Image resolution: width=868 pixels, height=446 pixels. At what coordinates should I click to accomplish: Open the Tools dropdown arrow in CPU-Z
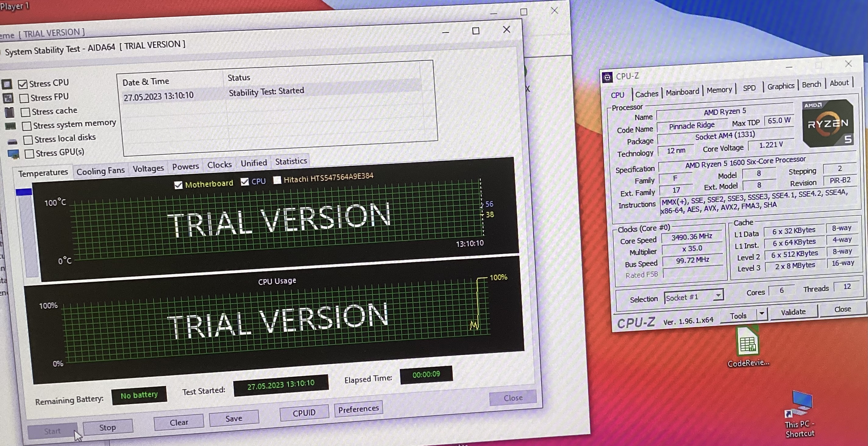(x=762, y=314)
